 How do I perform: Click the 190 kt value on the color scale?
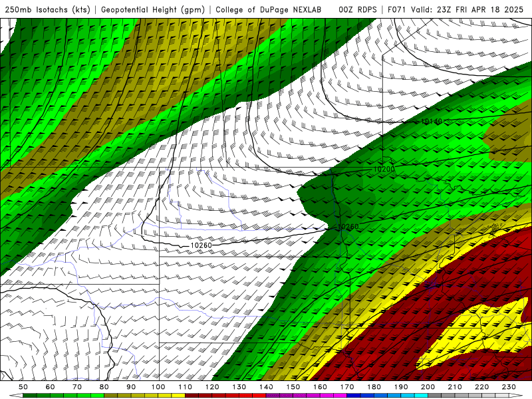(401, 387)
